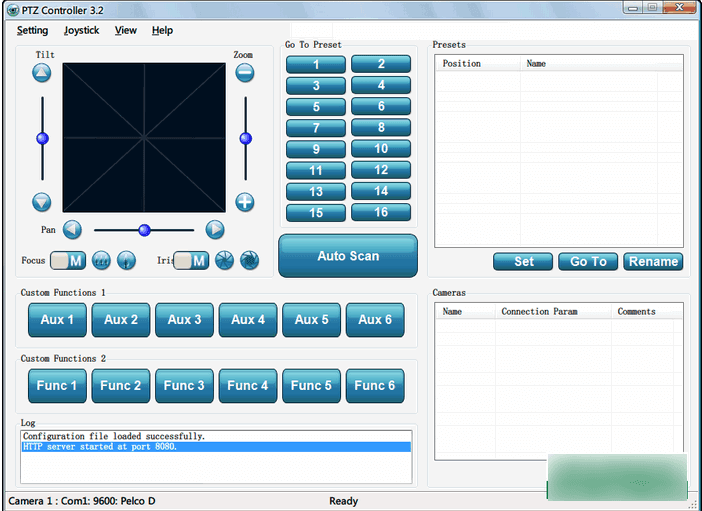This screenshot has height=511, width=702.
Task: Click the zoom plus button
Action: coord(245,202)
